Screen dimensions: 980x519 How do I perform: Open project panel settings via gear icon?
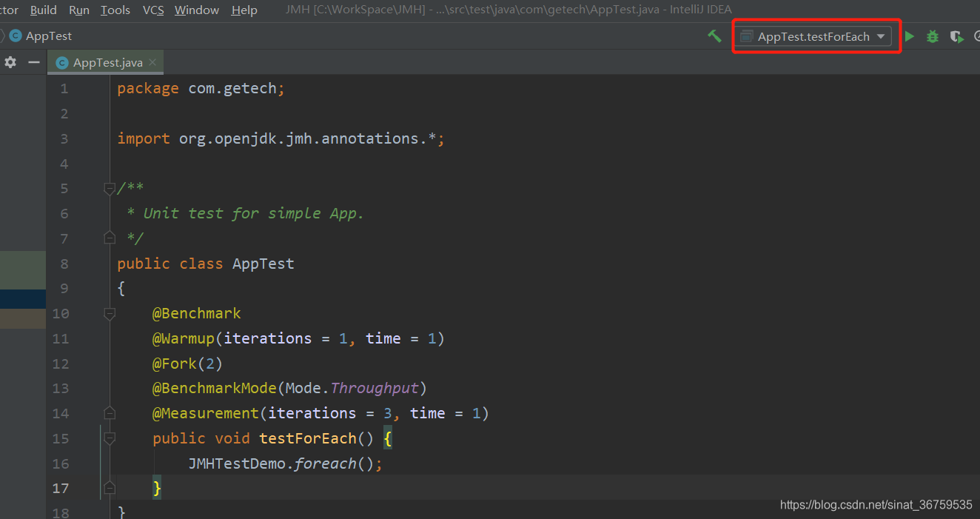click(x=10, y=62)
